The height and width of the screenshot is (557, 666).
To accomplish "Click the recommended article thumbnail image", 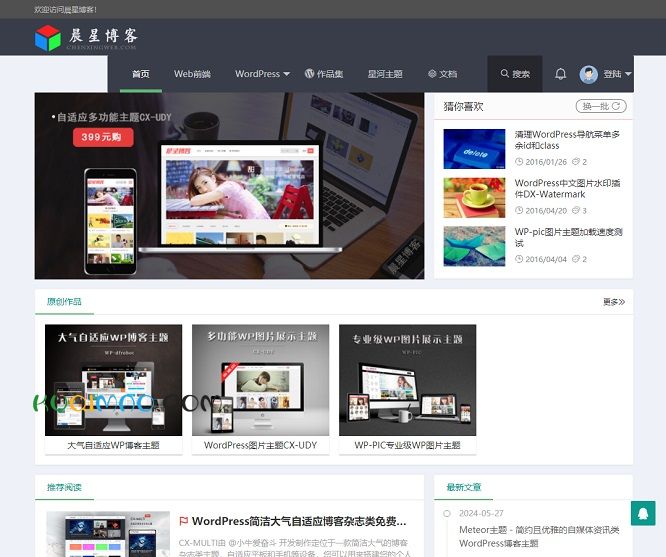I will click(x=108, y=534).
